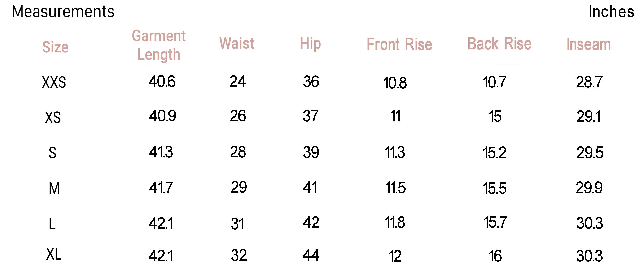Viewport: 644px width, 270px height.
Task: Click the XXS garment length value 40.6
Action: click(162, 82)
